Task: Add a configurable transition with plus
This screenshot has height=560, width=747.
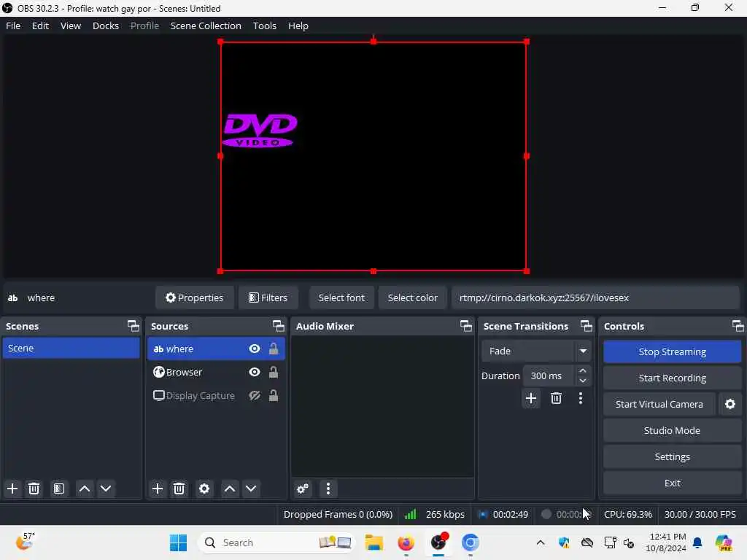Action: pos(531,398)
